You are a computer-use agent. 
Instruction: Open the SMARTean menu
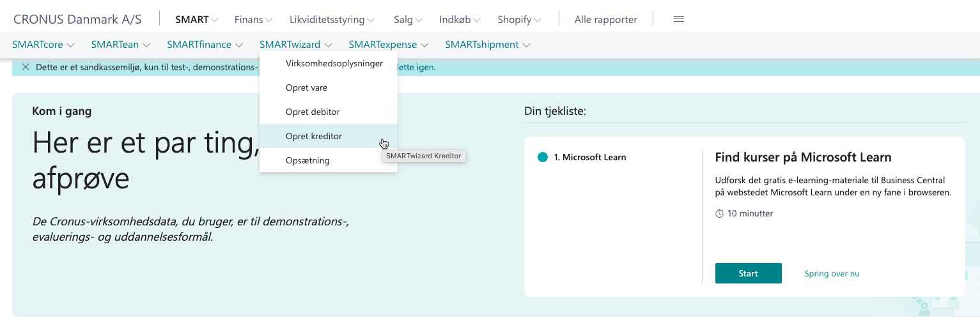click(x=120, y=45)
